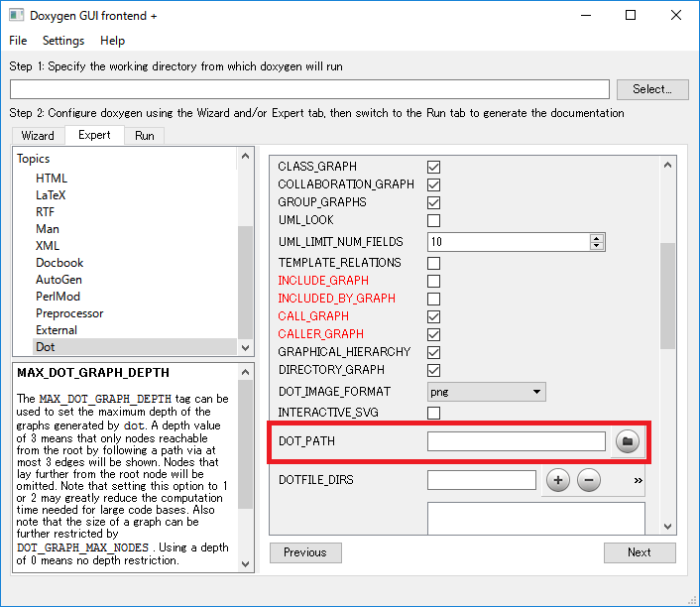Maximize the Doxygen GUI frontend window
The height and width of the screenshot is (607, 700).
631,15
